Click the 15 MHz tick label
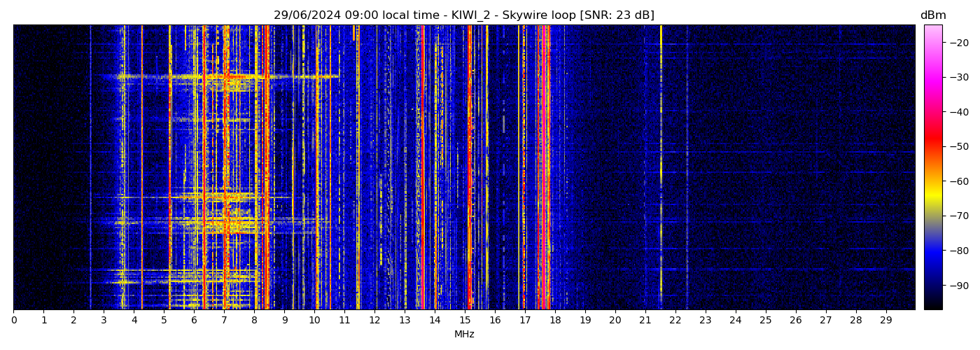This screenshot has height=350, width=980. pyautogui.click(x=465, y=320)
